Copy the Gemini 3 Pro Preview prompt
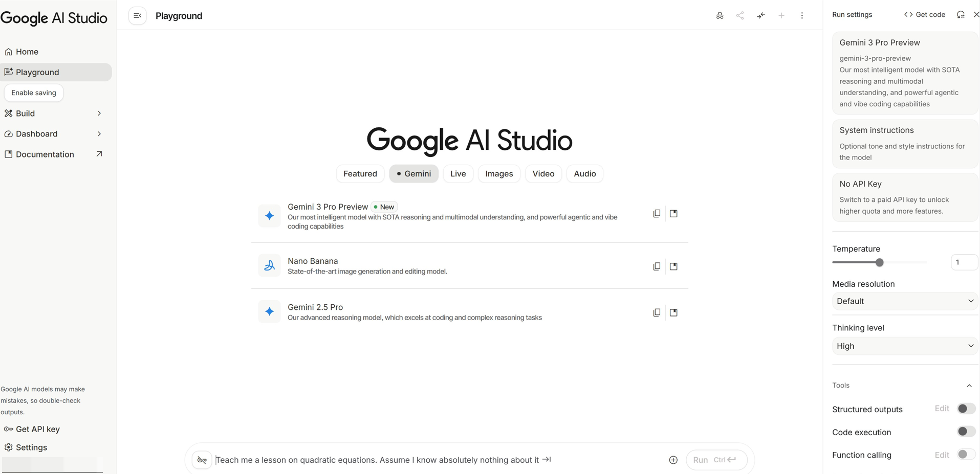Viewport: 980px width, 474px height. point(657,213)
